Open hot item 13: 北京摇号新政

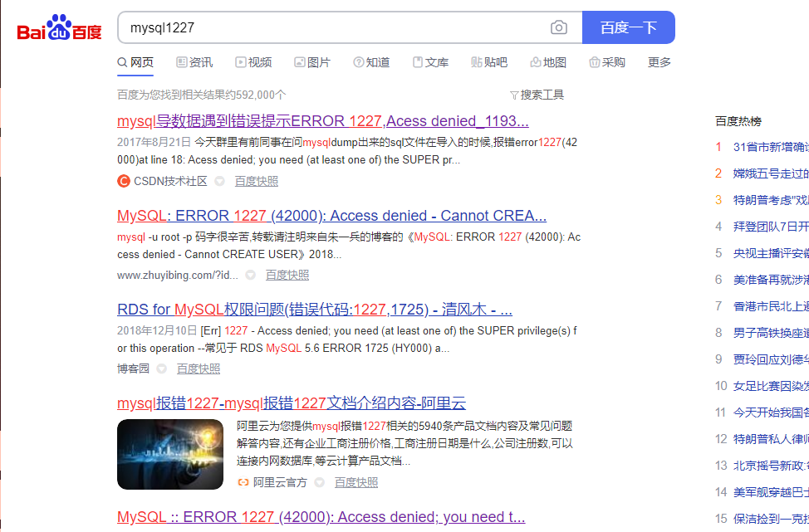[x=771, y=466]
